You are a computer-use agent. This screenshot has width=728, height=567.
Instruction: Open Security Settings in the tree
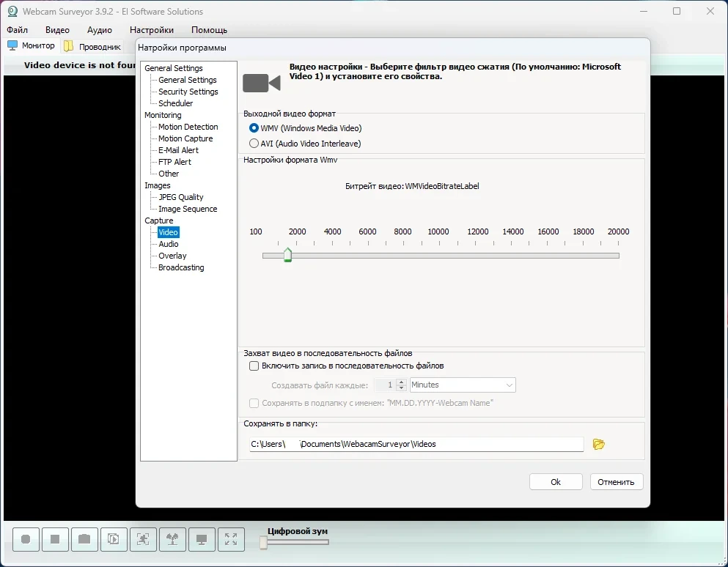(x=188, y=92)
